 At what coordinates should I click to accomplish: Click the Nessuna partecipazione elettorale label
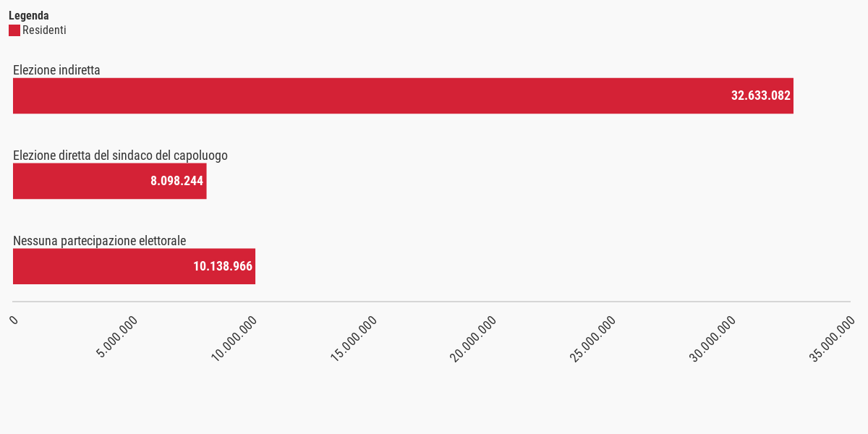pyautogui.click(x=100, y=241)
